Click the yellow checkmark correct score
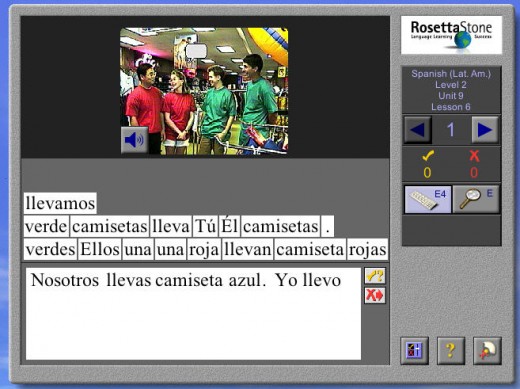 pos(428,165)
